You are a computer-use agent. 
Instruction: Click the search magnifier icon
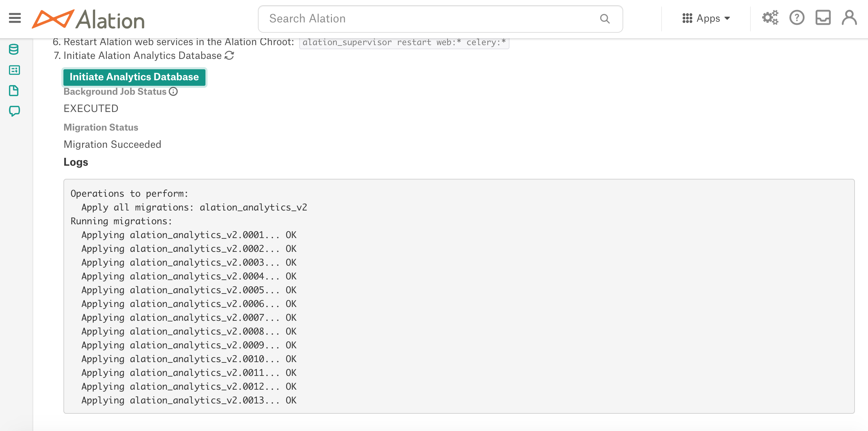[605, 19]
